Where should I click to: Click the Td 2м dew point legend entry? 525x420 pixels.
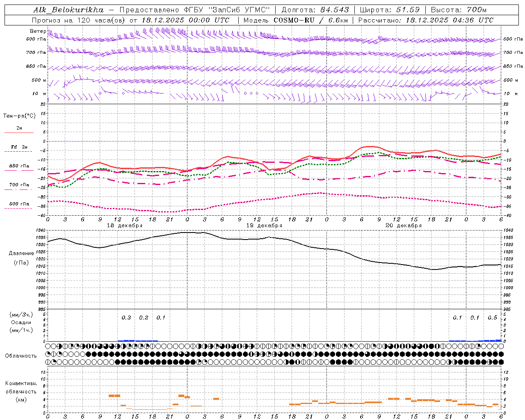click(x=19, y=147)
